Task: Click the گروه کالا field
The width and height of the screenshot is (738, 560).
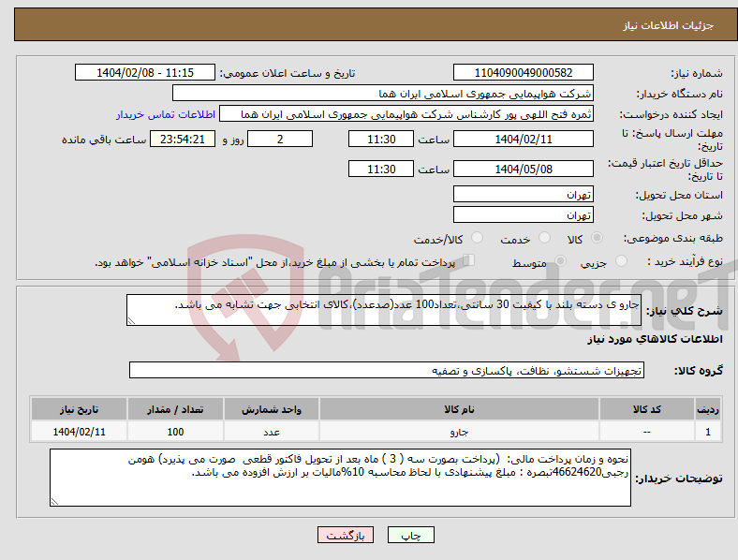Action: coord(387,370)
